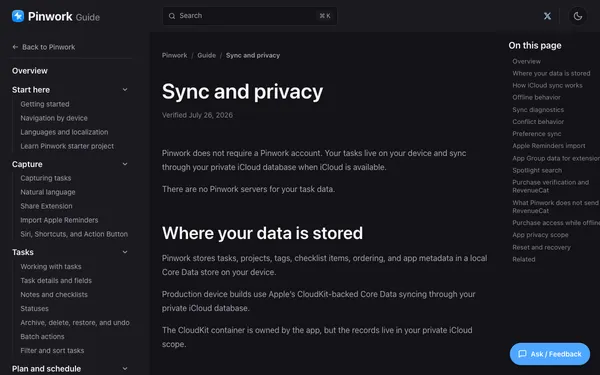
Task: Click the back arrow beside Back to Pinwork
Action: [15, 47]
